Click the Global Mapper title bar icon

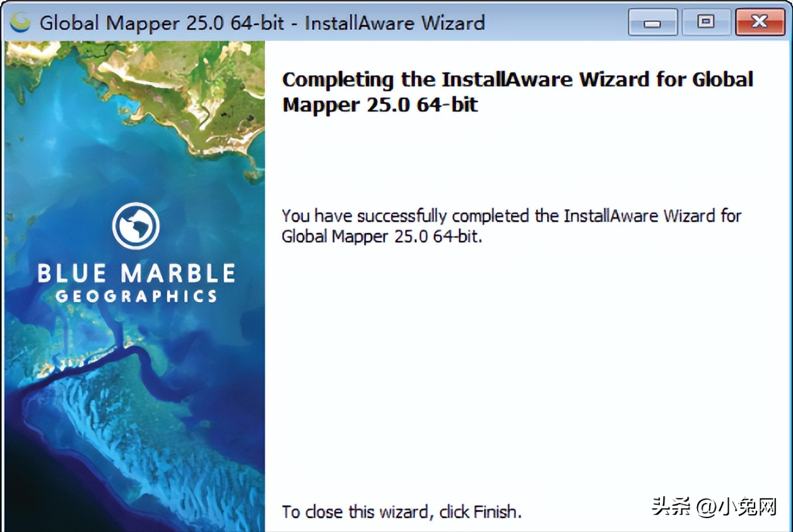(21, 23)
